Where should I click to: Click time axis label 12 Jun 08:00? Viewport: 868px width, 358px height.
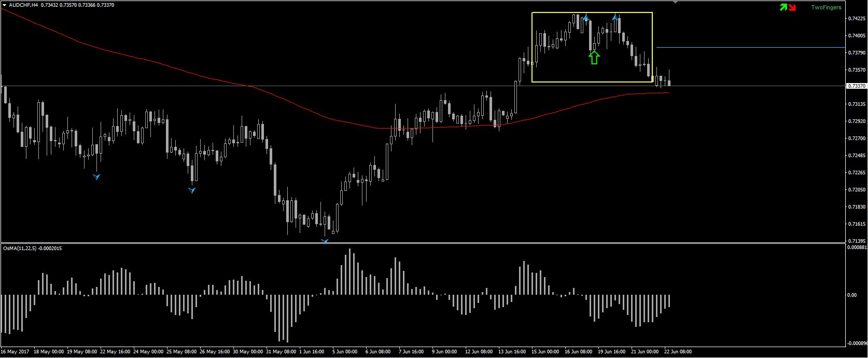click(x=479, y=352)
